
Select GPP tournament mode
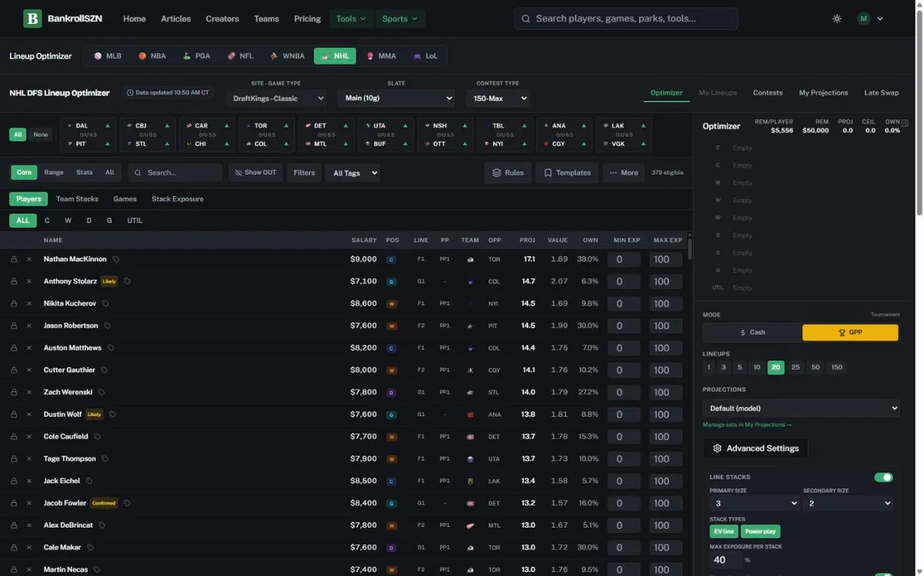point(850,332)
